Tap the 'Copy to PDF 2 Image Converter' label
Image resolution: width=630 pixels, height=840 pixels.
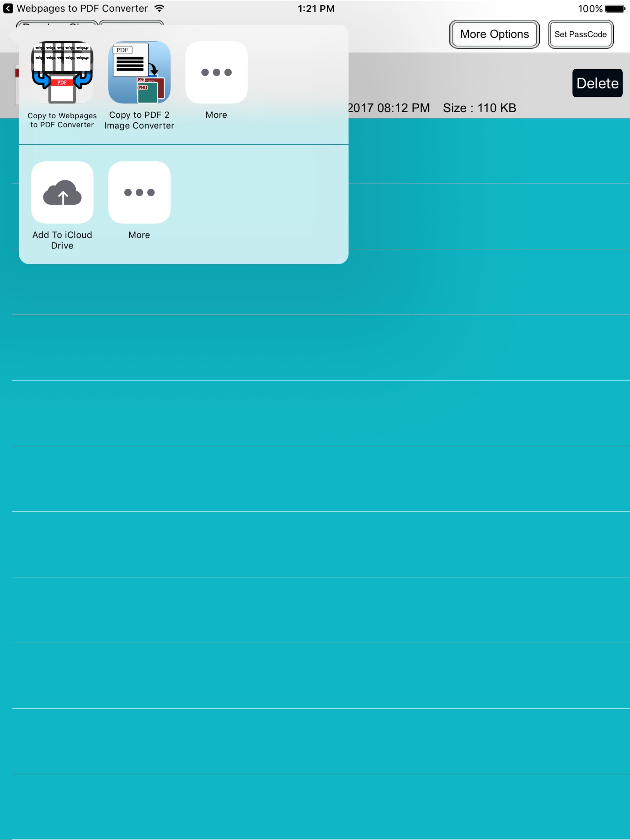139,120
